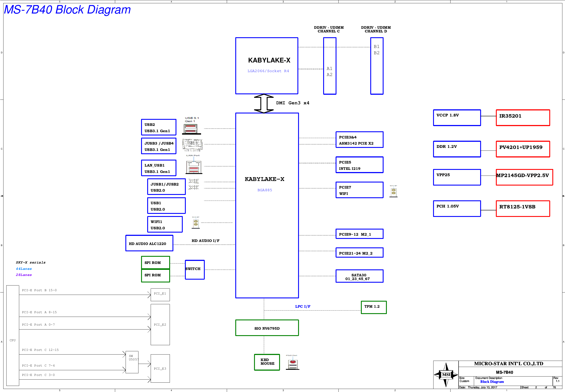Click the Wi-Fi/BT icon beside PCIE7 block
The image size is (565, 392).
(x=393, y=192)
